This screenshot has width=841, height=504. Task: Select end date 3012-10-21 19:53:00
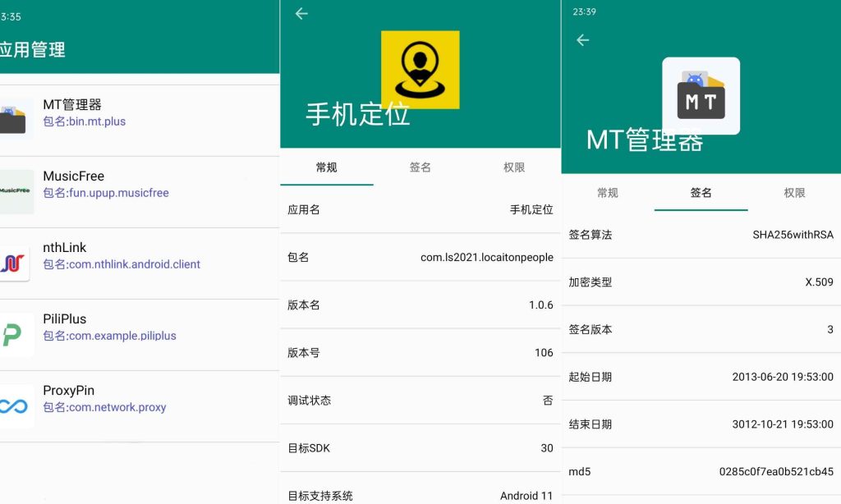click(x=783, y=424)
